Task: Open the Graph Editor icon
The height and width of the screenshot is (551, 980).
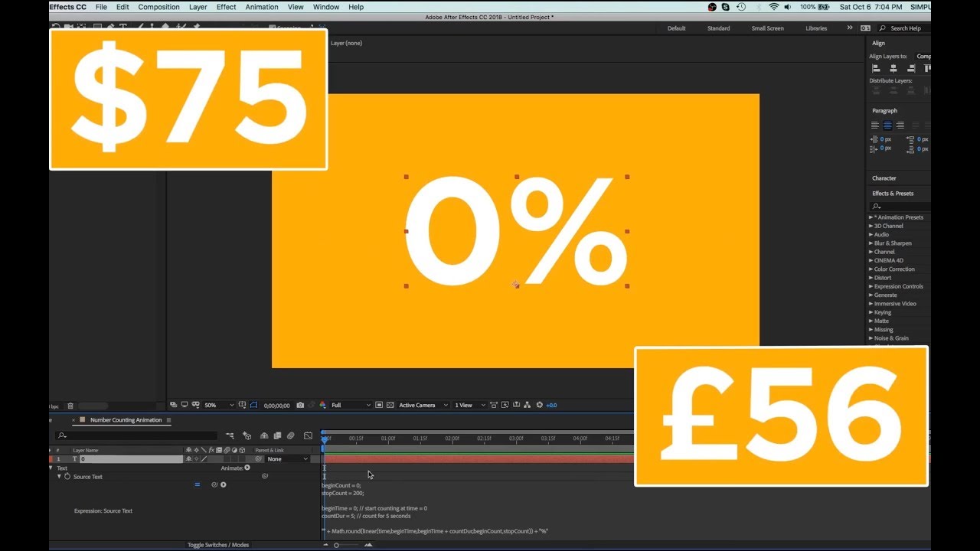Action: tap(309, 436)
